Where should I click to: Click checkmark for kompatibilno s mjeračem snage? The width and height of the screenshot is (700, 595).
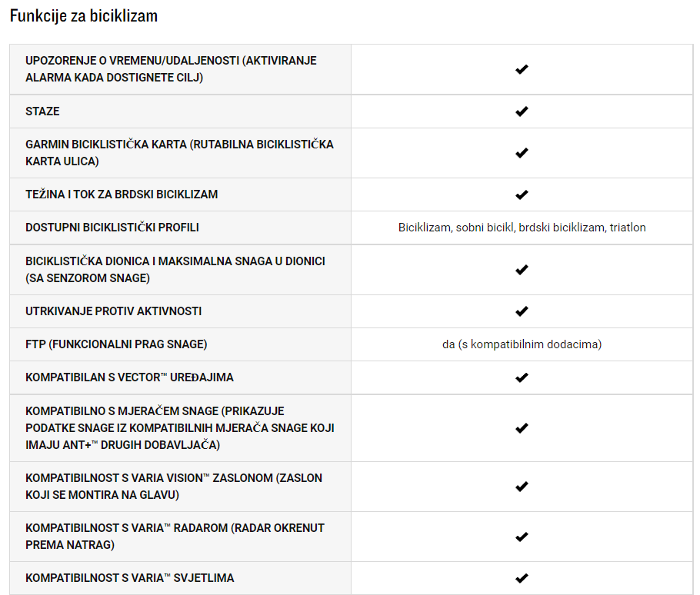[x=522, y=428]
